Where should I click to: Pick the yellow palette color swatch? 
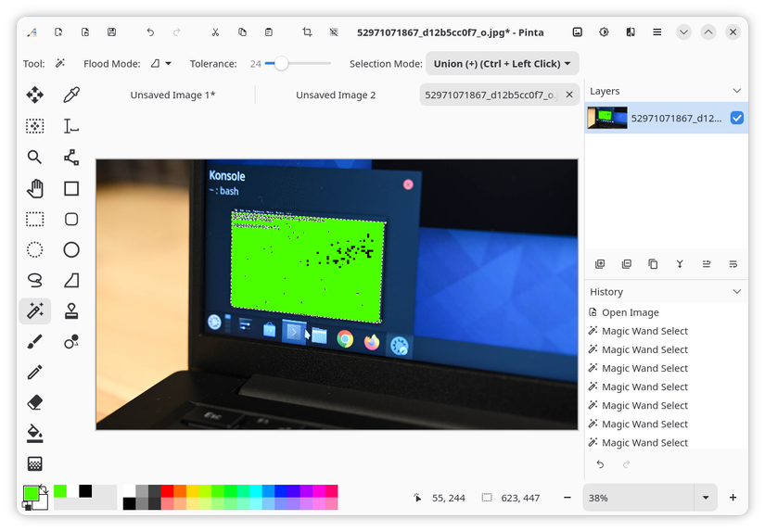pyautogui.click(x=193, y=490)
